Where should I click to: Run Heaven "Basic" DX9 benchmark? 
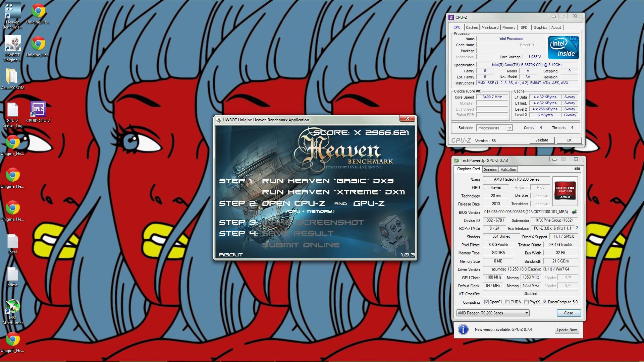[327, 181]
